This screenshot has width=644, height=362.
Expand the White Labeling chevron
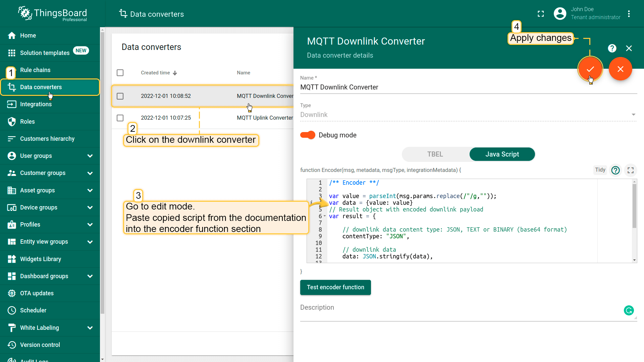pyautogui.click(x=90, y=328)
